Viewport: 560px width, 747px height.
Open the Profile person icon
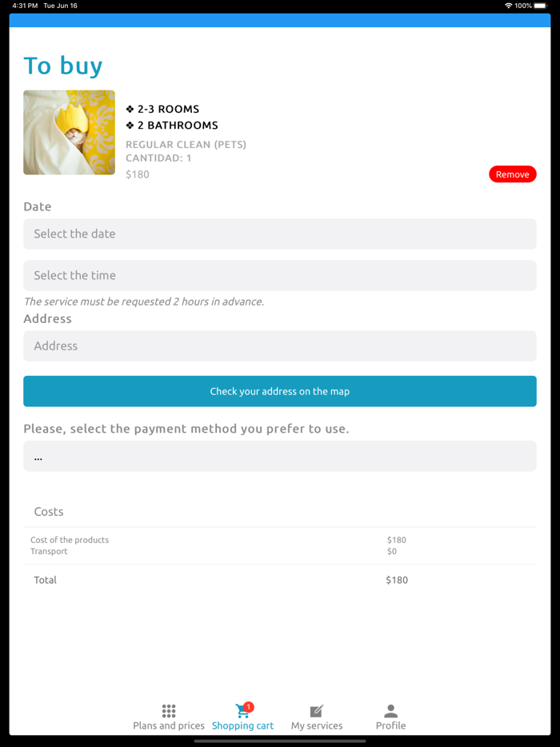pos(390,711)
